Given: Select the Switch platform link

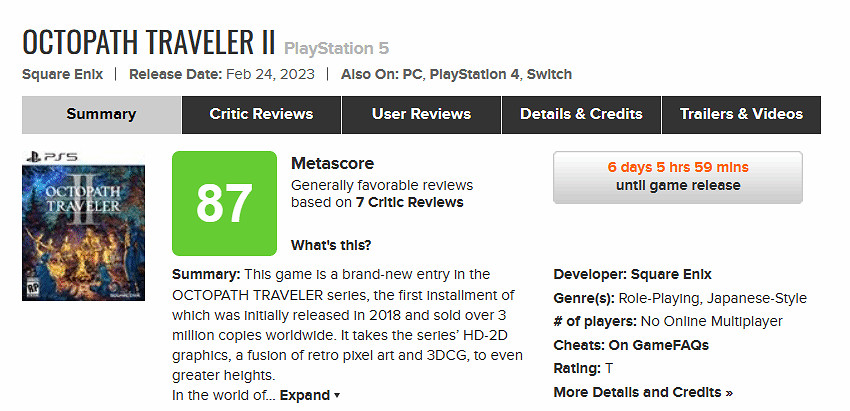Looking at the screenshot, I should pyautogui.click(x=549, y=74).
